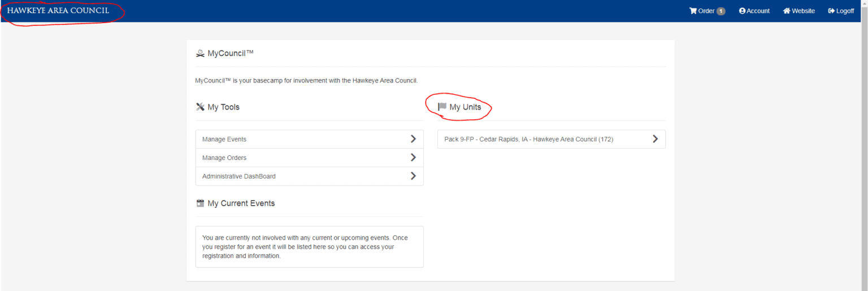Click the 'MyCouncil is your basecamp' description
The image size is (868, 291).
(x=306, y=81)
